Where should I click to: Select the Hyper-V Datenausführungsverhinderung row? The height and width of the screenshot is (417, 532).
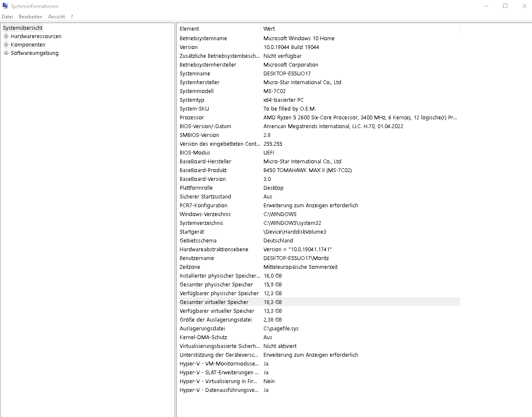tap(318, 390)
